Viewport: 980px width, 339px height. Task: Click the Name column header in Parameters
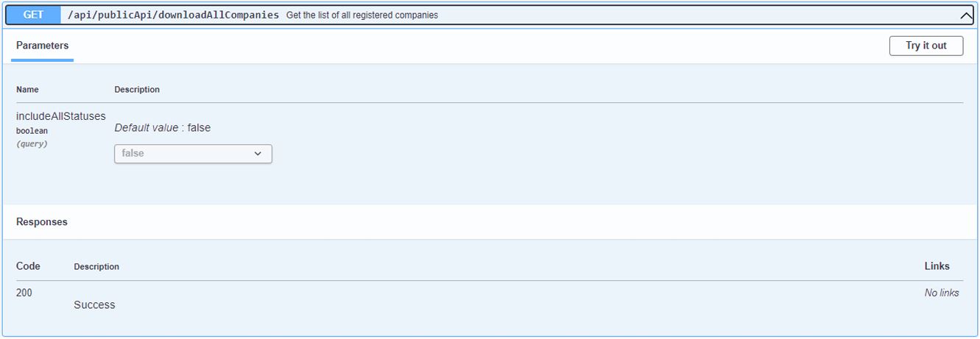pyautogui.click(x=27, y=90)
